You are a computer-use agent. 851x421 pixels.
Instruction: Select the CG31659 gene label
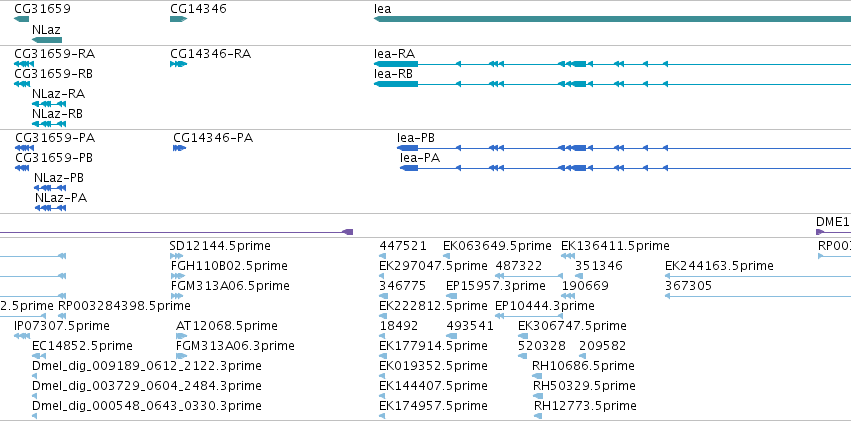(42, 9)
